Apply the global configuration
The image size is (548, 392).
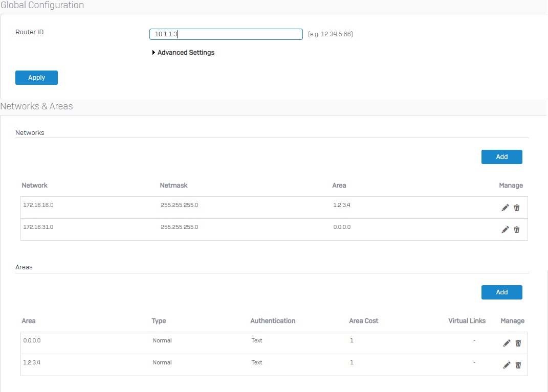[x=36, y=78]
